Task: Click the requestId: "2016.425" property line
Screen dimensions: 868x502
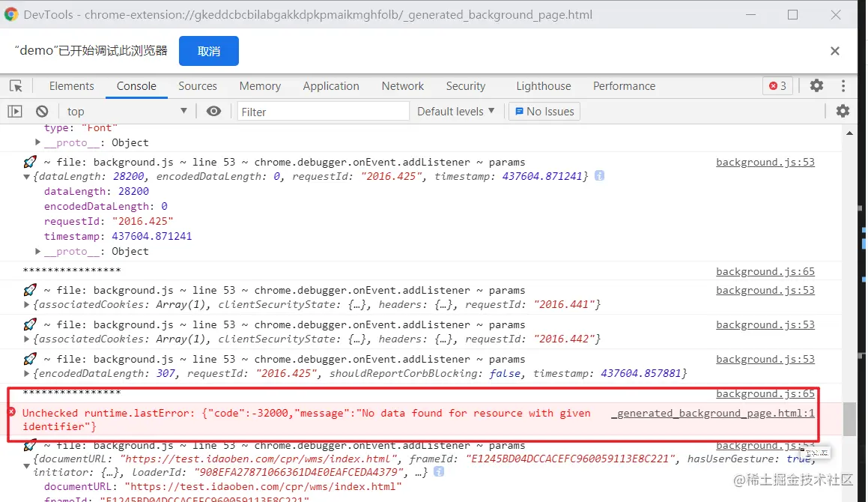Action: [109, 221]
